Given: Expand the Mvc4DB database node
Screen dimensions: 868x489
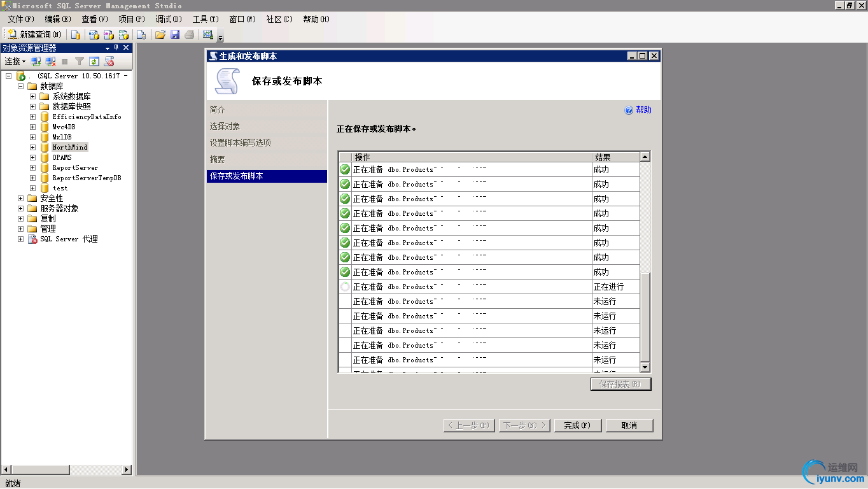Looking at the screenshot, I should 32,127.
